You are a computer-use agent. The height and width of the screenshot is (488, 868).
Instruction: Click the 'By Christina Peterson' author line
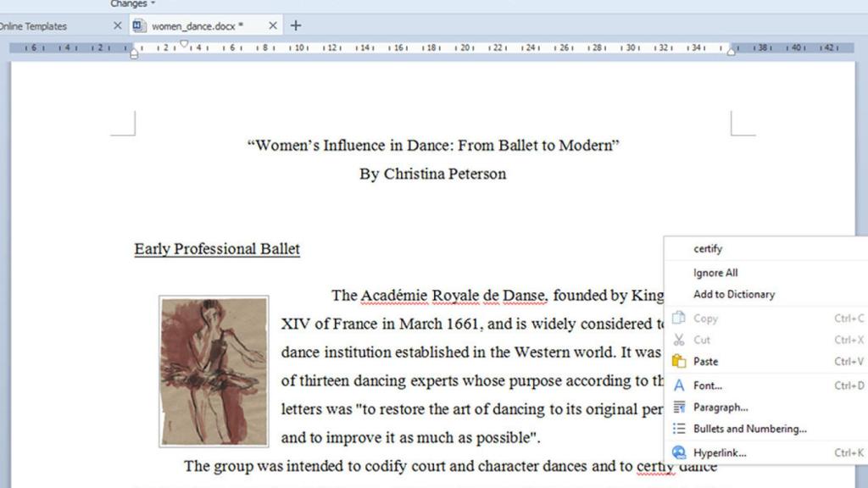point(432,175)
